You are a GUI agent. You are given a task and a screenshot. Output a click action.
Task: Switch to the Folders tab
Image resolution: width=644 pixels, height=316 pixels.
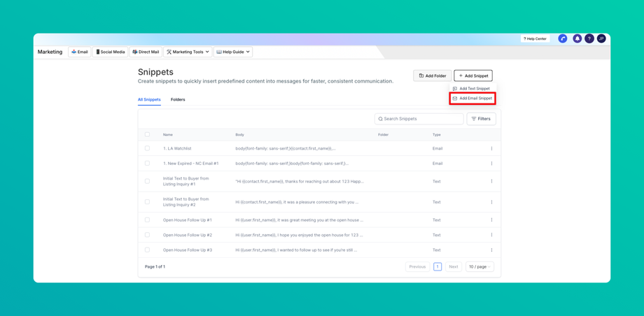(178, 99)
